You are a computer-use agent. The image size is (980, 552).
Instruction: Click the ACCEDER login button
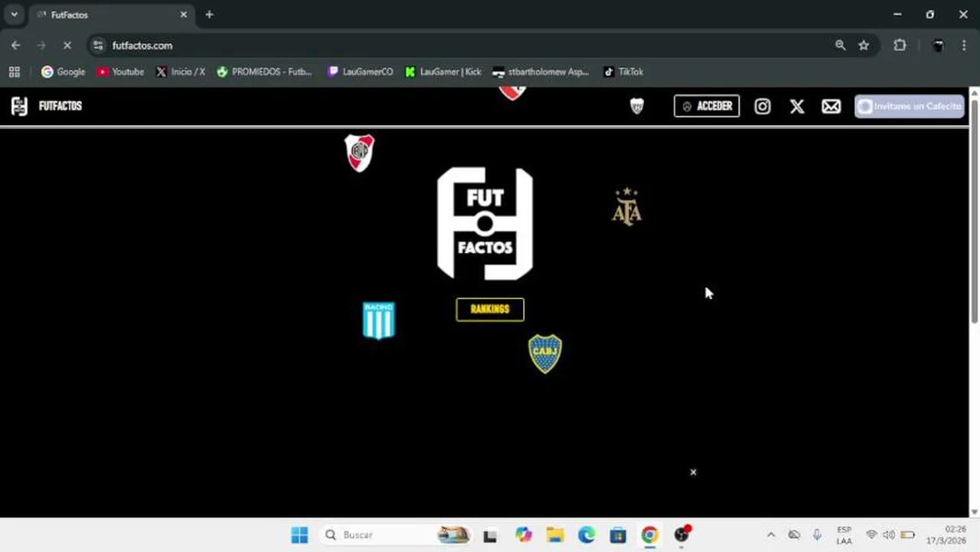click(x=706, y=106)
